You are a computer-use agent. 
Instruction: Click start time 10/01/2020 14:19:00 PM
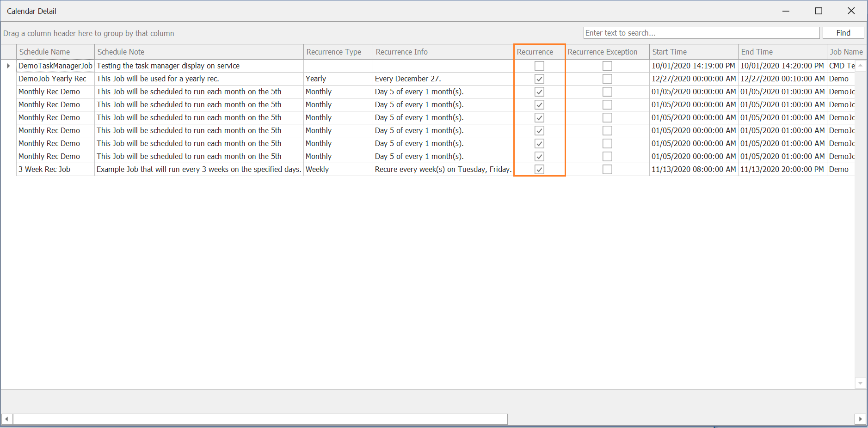(694, 66)
